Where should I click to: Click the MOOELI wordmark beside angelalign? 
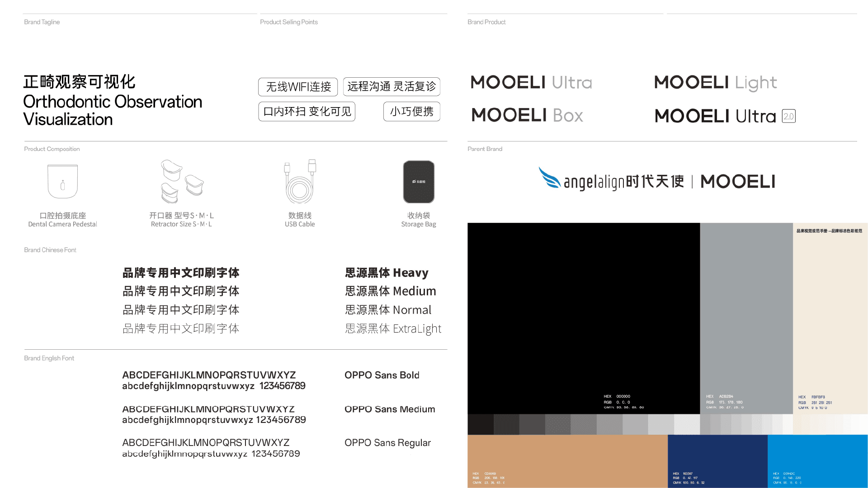738,182
